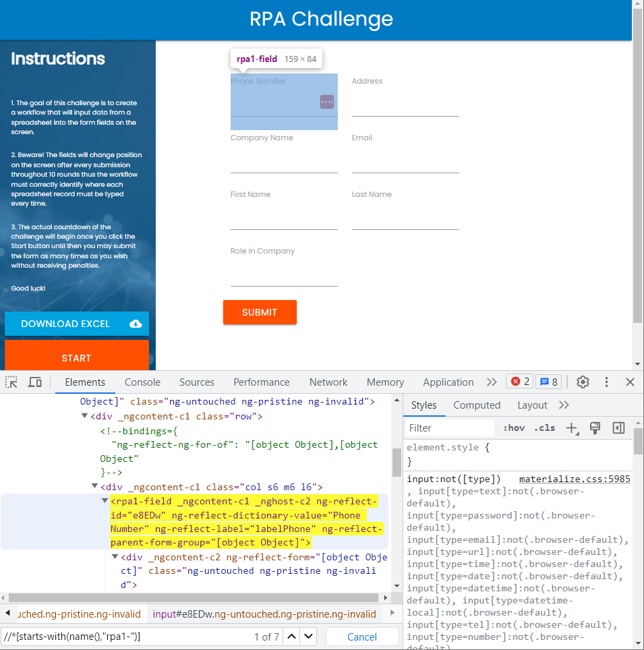Image resolution: width=644 pixels, height=650 pixels.
Task: Open the Computed styles tab
Action: [477, 405]
